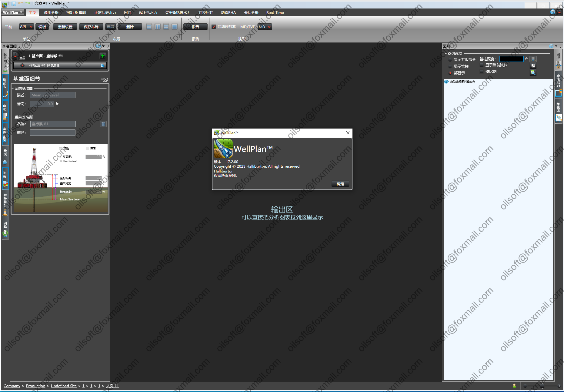This screenshot has width=564, height=392.
Task: Open the WellPlan application menu dropdown
Action: (13, 12)
